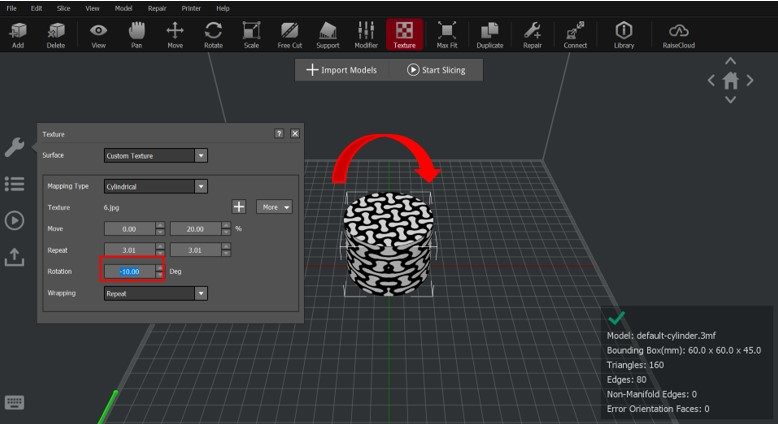Rotate view left with navigation arrow
Screen dimensions: 778x424
(x=712, y=80)
